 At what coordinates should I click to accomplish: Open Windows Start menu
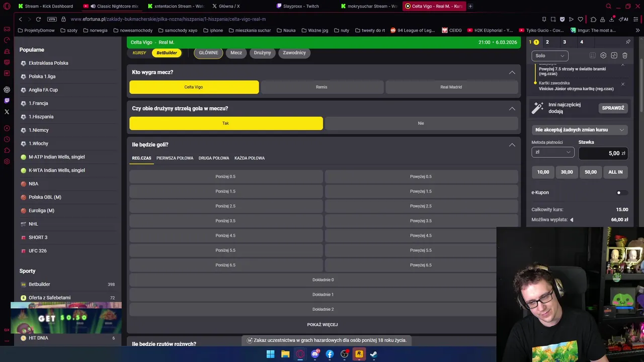[x=271, y=354]
